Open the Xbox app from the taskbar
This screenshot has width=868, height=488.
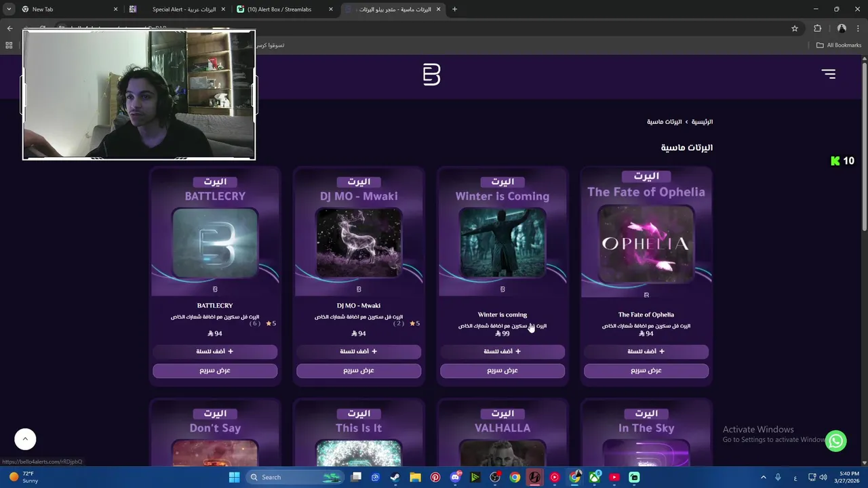coord(595,477)
